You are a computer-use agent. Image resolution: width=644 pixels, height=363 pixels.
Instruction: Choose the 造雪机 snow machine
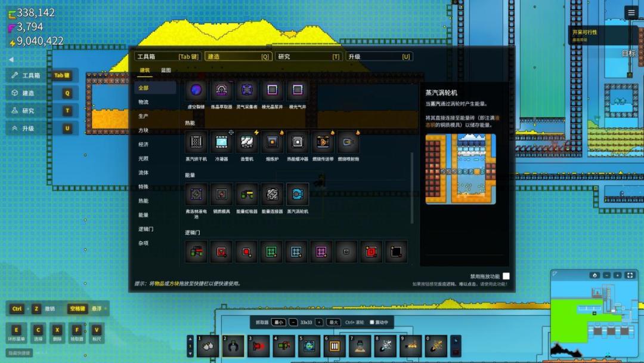click(x=247, y=142)
